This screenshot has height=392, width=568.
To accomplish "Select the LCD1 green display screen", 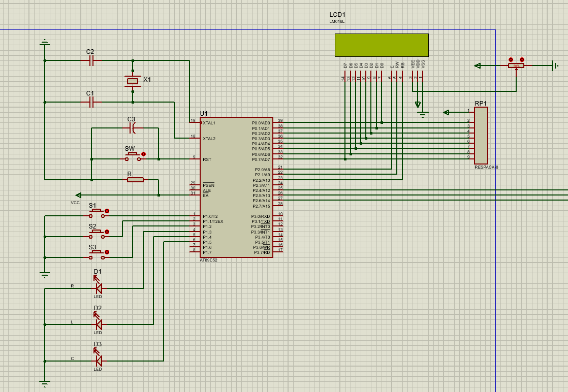I will click(x=382, y=45).
